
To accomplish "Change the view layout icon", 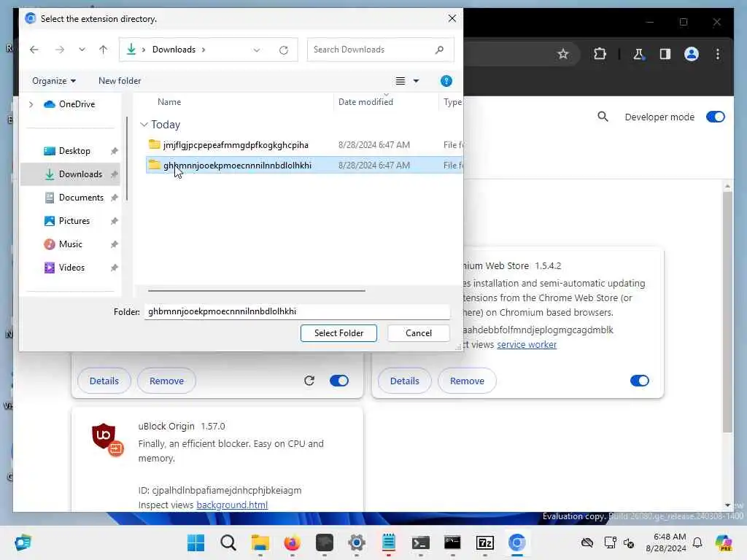I will [x=400, y=81].
